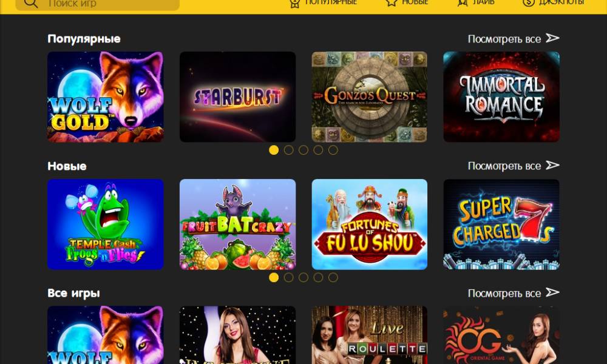The width and height of the screenshot is (607, 364).
Task: Select third carousel dot under Новые
Action: (x=303, y=277)
